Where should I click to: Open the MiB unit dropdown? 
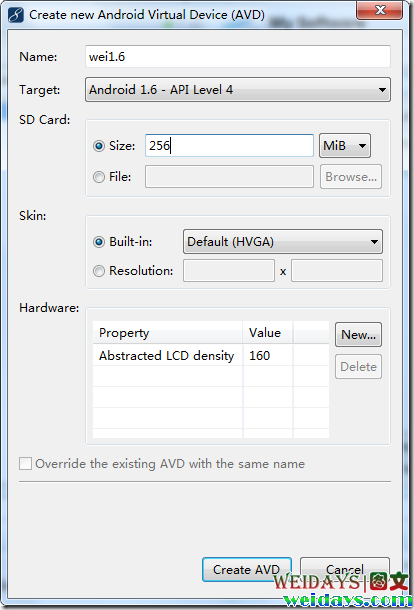click(345, 146)
